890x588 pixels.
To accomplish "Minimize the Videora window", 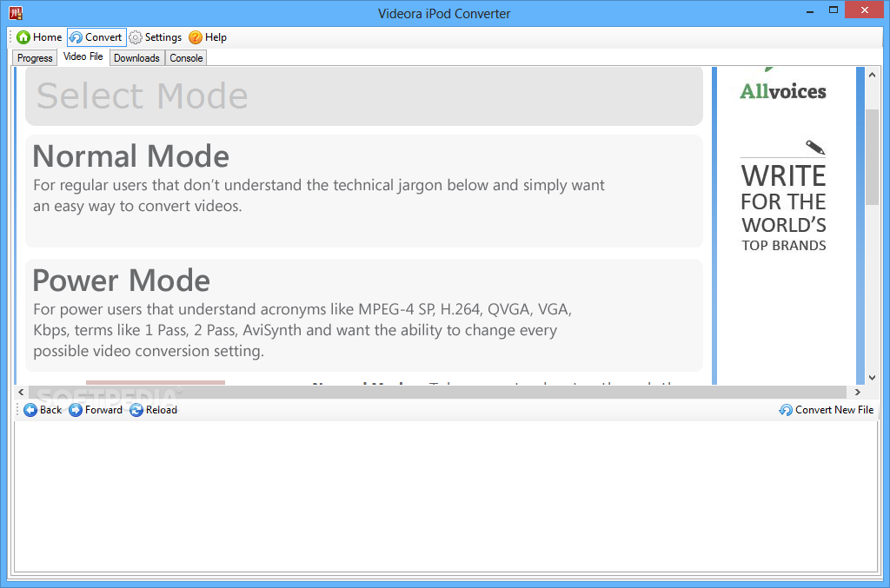I will coord(810,10).
